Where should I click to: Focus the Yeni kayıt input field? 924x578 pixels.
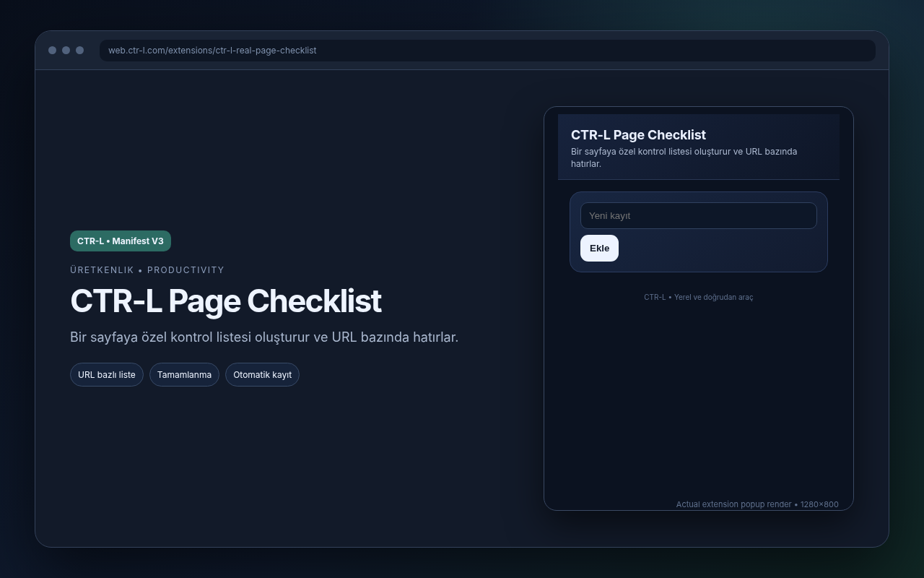click(x=699, y=215)
